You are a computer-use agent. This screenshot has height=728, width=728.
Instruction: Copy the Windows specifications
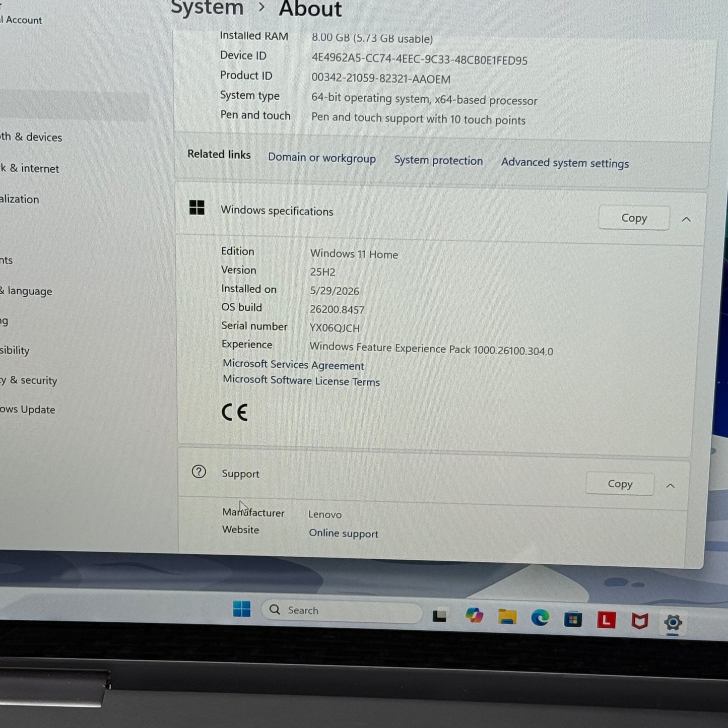634,218
